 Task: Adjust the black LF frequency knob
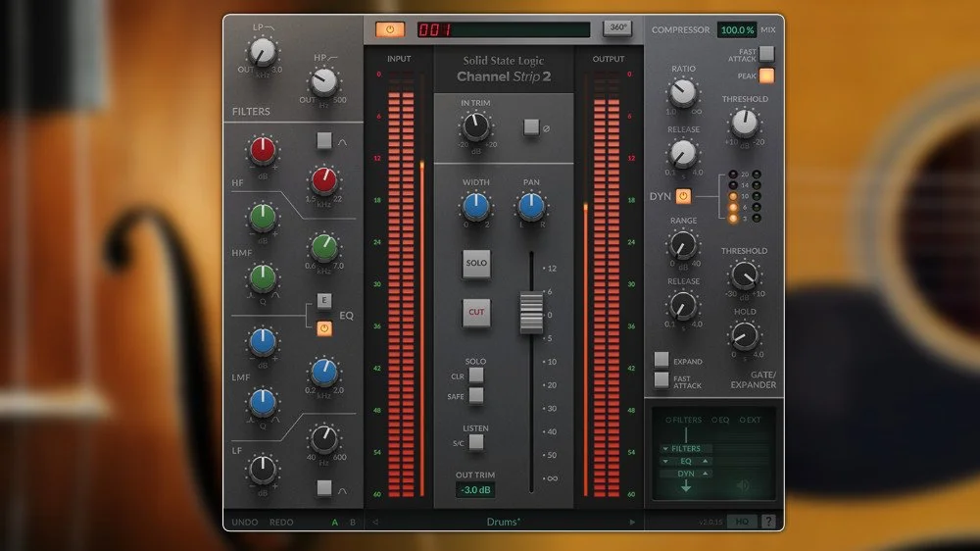[x=323, y=439]
